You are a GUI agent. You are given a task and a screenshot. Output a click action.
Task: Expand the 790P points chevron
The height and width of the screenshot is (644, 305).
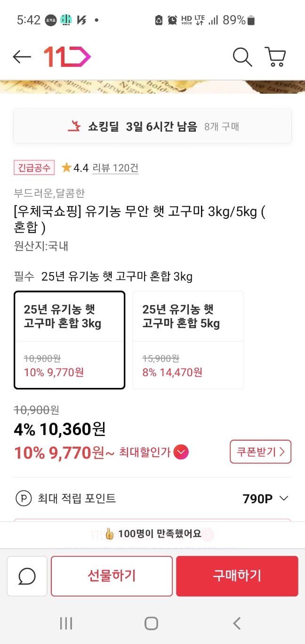point(284,499)
